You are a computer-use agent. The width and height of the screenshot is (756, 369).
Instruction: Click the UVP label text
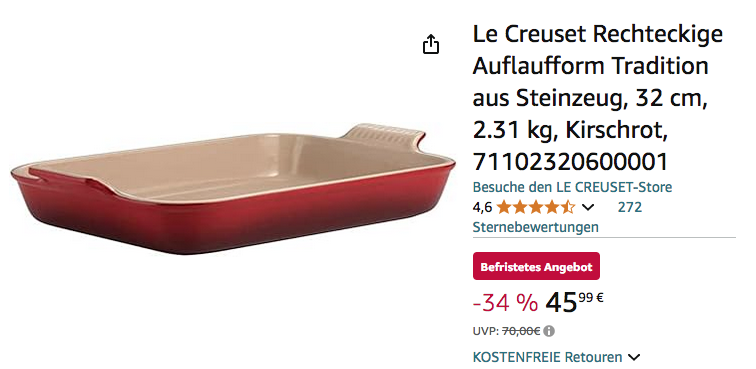(486, 331)
